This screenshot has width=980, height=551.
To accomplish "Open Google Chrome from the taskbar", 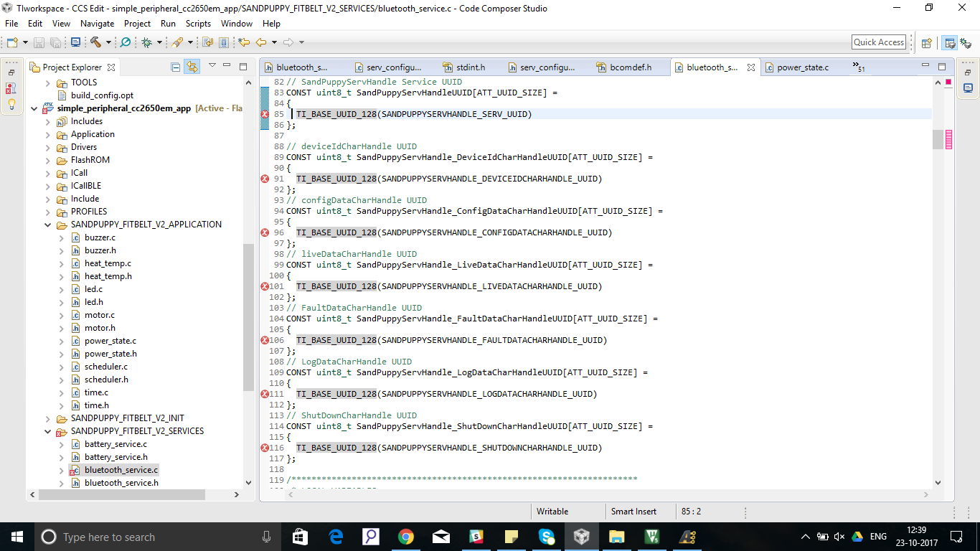I will (x=406, y=537).
